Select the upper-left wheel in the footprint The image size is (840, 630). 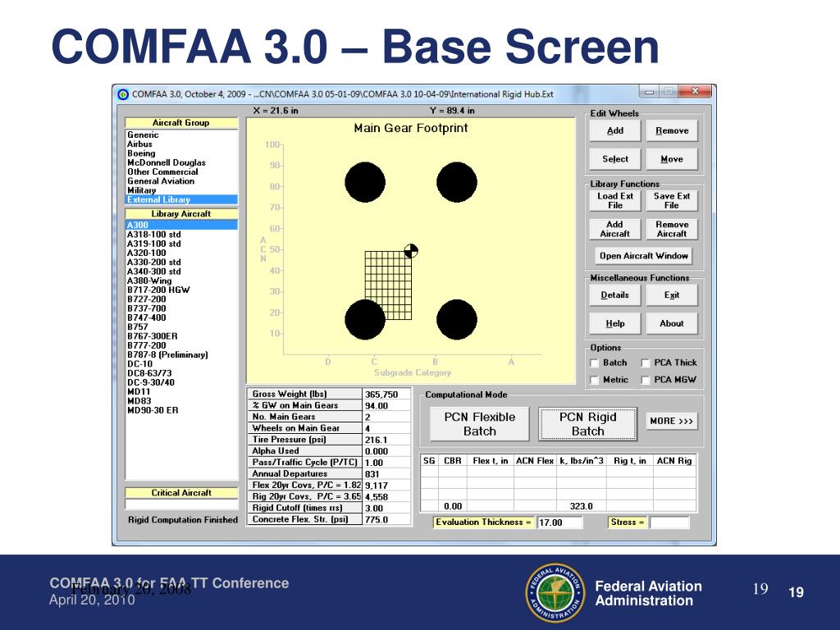(365, 182)
